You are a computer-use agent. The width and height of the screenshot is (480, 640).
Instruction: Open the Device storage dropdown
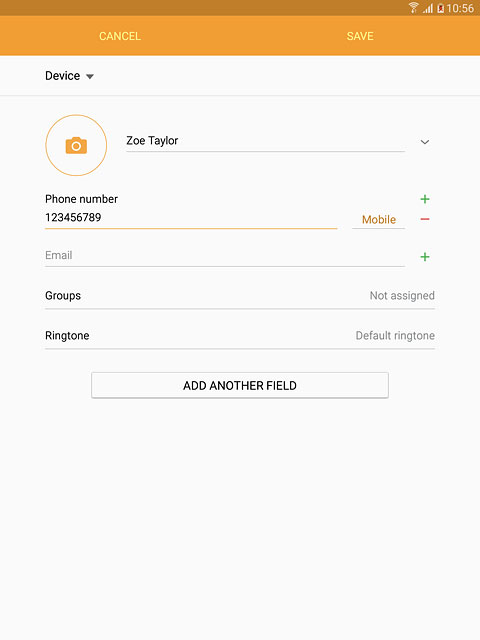[x=69, y=76]
